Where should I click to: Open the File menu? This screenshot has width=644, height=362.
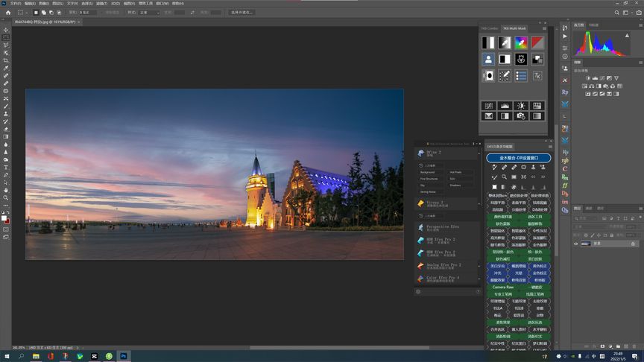click(16, 3)
